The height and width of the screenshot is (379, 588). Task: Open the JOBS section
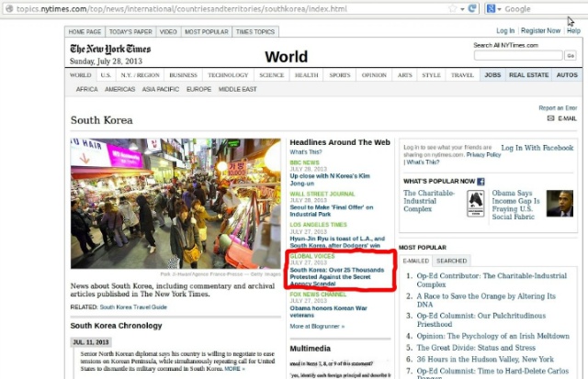(x=492, y=75)
